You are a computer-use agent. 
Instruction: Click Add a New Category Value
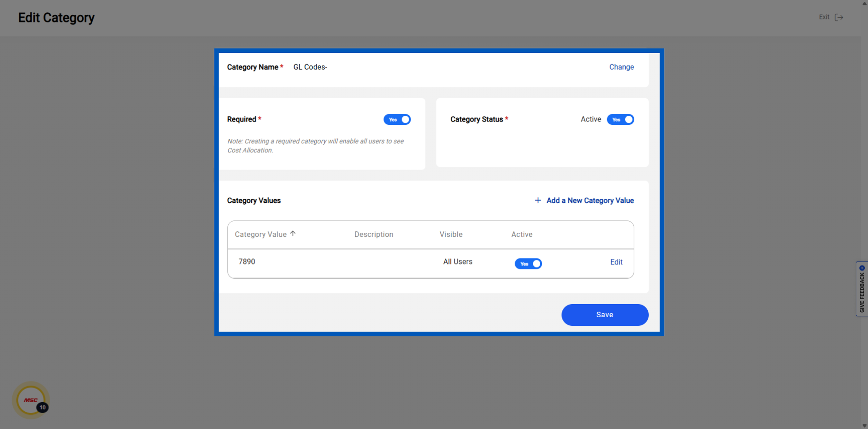pyautogui.click(x=590, y=200)
